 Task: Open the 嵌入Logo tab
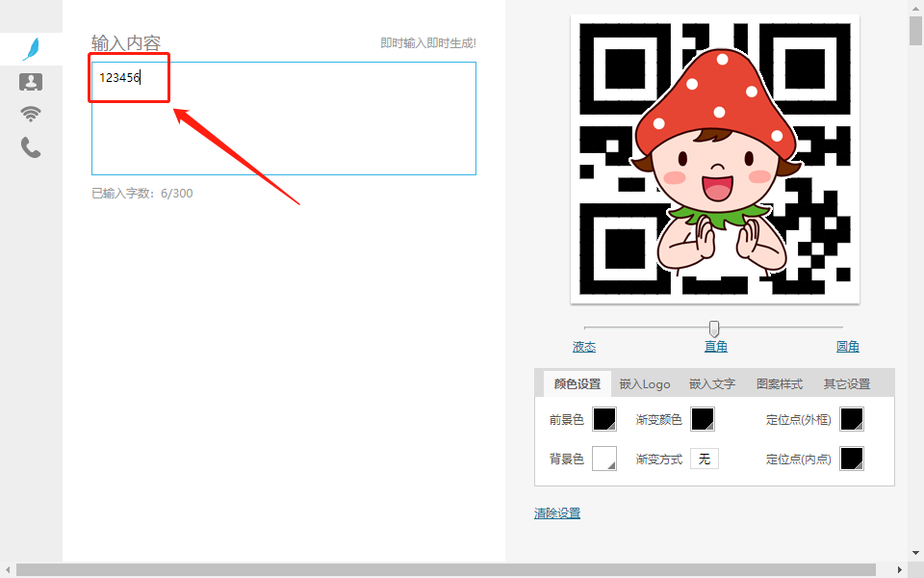click(643, 383)
